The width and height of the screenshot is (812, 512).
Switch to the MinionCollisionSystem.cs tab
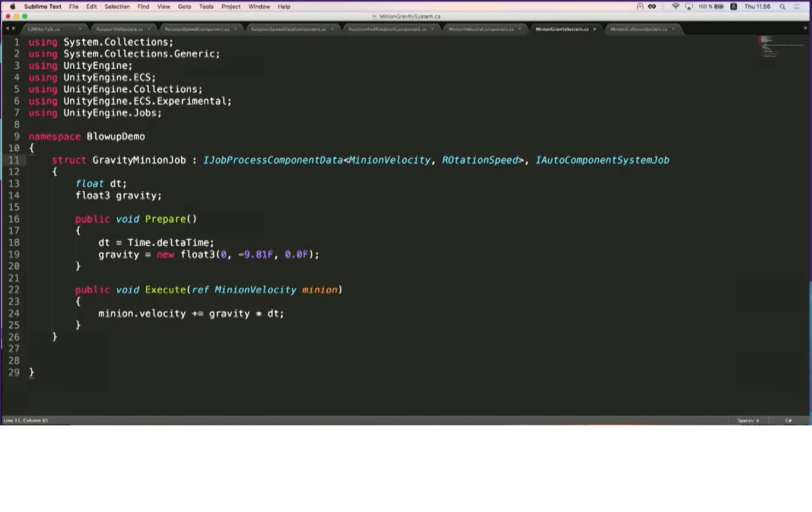(643, 29)
